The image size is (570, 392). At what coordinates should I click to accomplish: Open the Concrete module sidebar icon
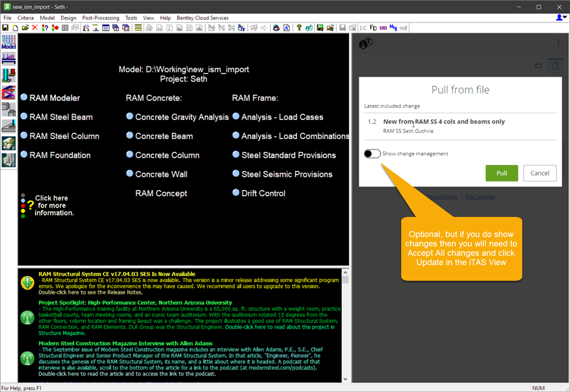coord(9,109)
